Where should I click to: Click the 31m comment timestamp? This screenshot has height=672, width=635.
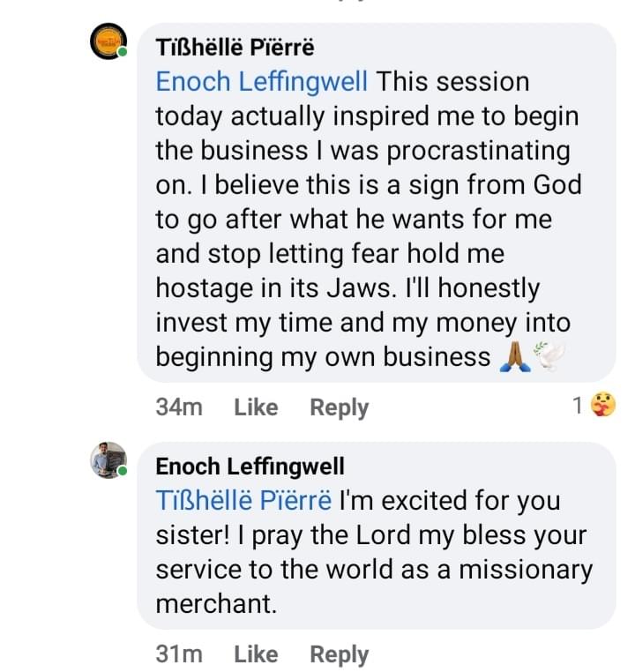point(179,654)
